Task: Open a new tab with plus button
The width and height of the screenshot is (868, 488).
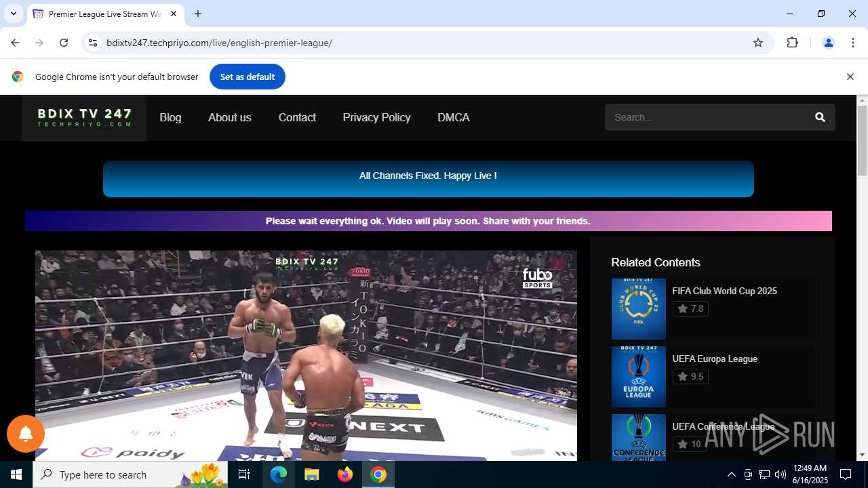Action: pyautogui.click(x=198, y=14)
